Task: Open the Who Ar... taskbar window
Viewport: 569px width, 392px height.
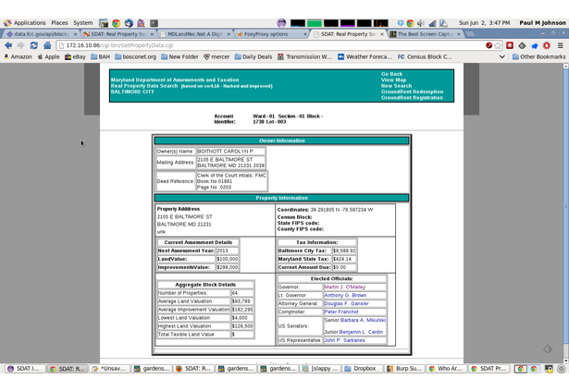Action: (446, 369)
